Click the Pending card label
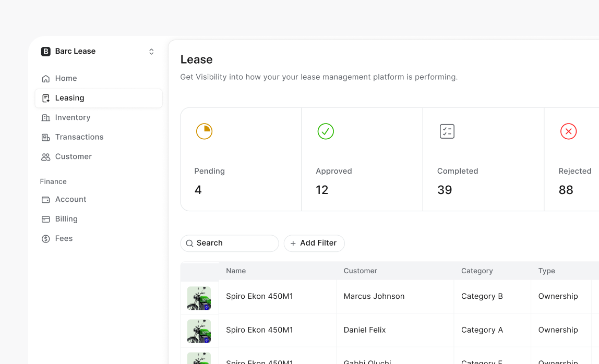Screen dimensions: 599x364 click(x=209, y=171)
